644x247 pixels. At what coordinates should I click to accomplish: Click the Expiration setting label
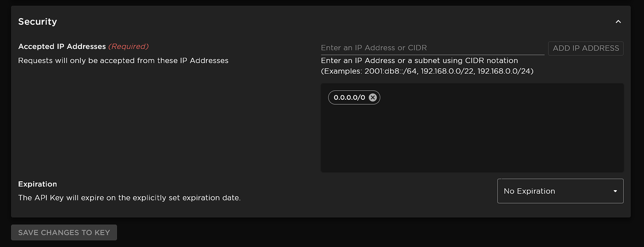[37, 184]
